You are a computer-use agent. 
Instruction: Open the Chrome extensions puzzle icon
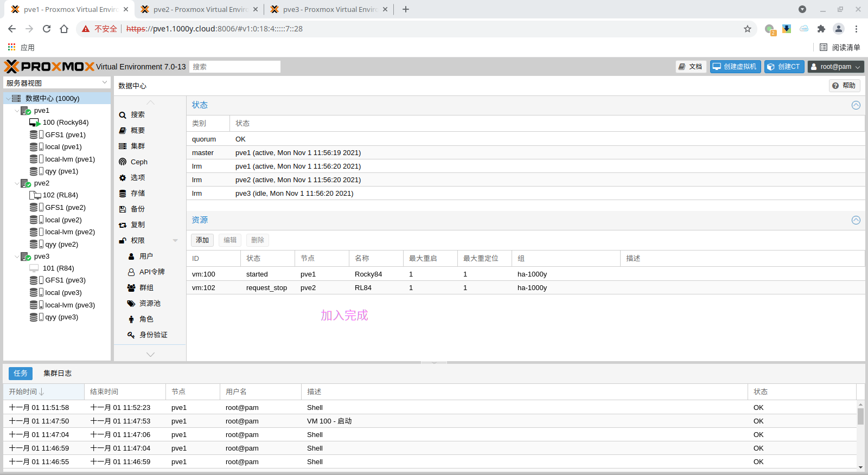click(821, 29)
